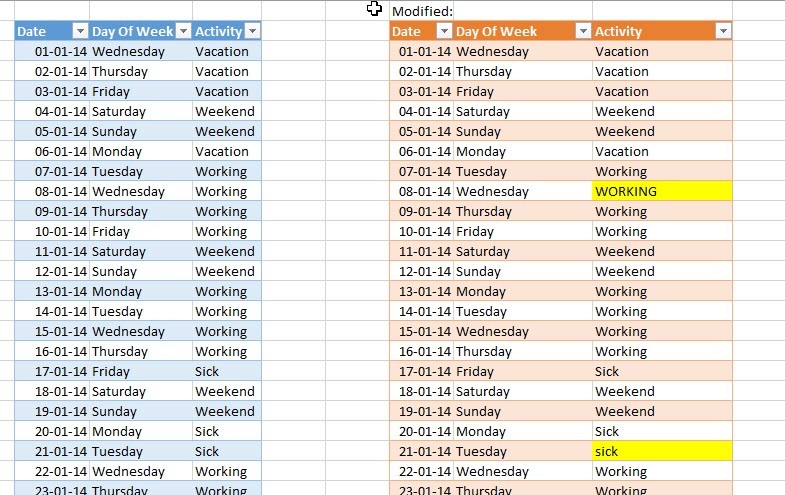Open Date filter dropdown in blue table
Viewport: 785px width, 495px height.
click(x=79, y=31)
